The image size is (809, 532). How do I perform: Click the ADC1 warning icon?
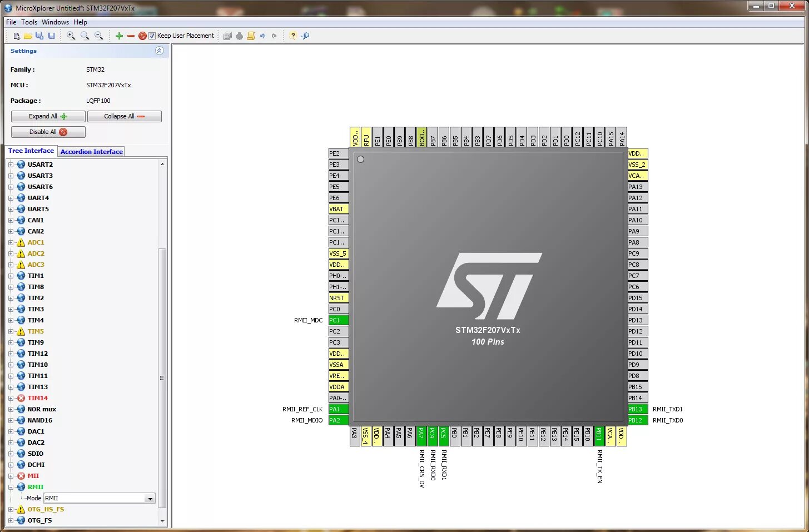tap(21, 242)
